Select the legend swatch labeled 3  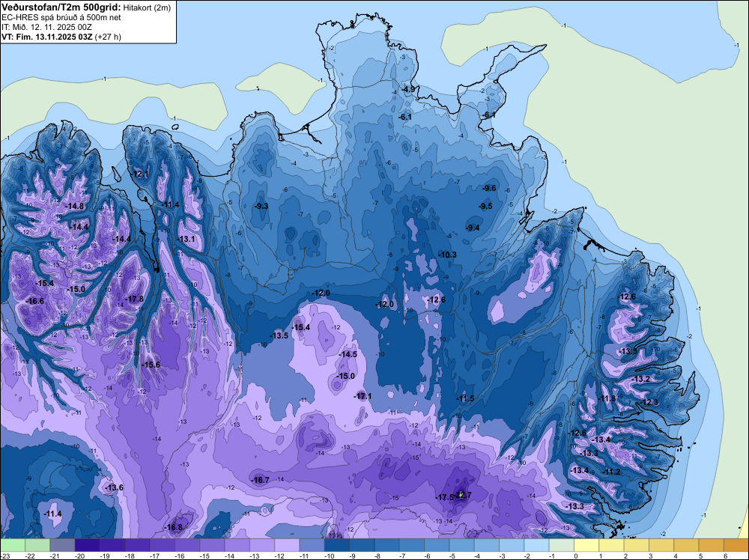[661, 545]
